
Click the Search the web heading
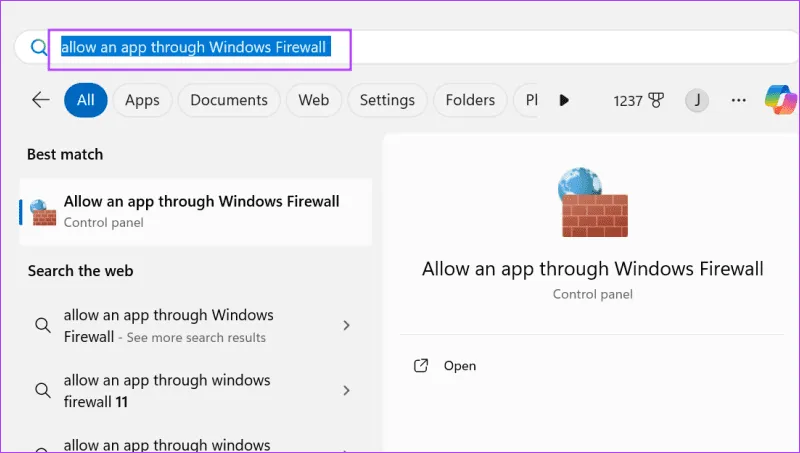(x=81, y=271)
